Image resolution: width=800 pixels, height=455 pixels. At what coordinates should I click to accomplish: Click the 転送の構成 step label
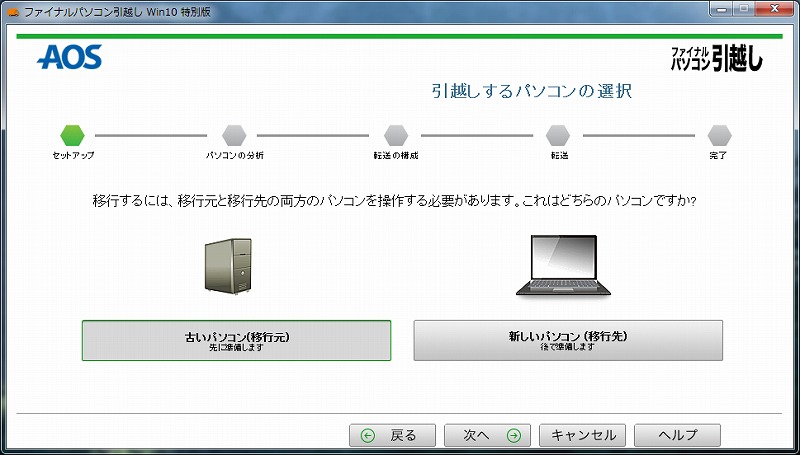(x=396, y=155)
